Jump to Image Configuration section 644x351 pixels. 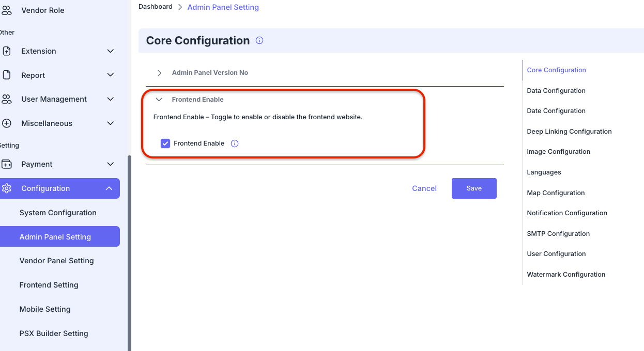559,152
